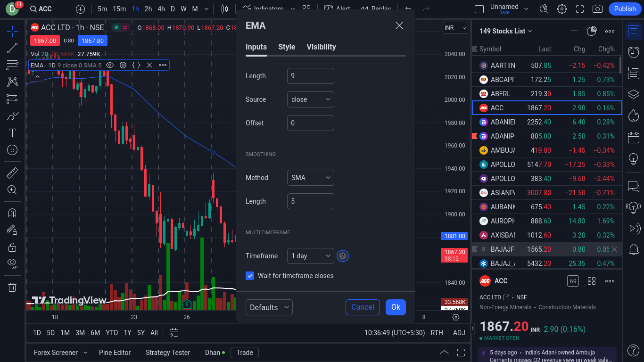Toggle stay in drawing mode

12,230
